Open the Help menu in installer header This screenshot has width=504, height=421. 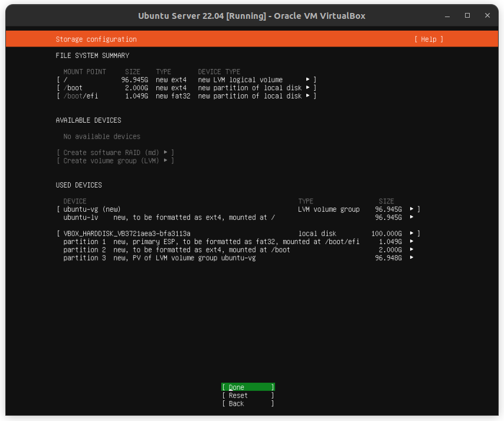click(428, 39)
